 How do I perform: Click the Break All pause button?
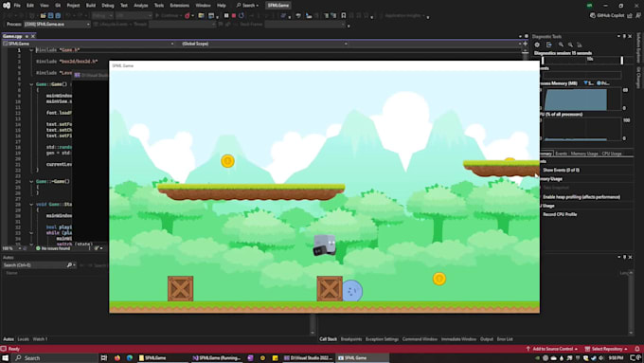(x=226, y=15)
